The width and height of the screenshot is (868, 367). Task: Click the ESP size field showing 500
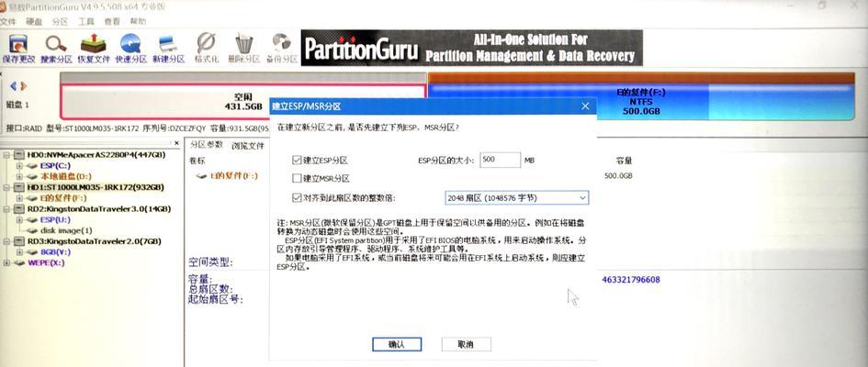pos(500,160)
